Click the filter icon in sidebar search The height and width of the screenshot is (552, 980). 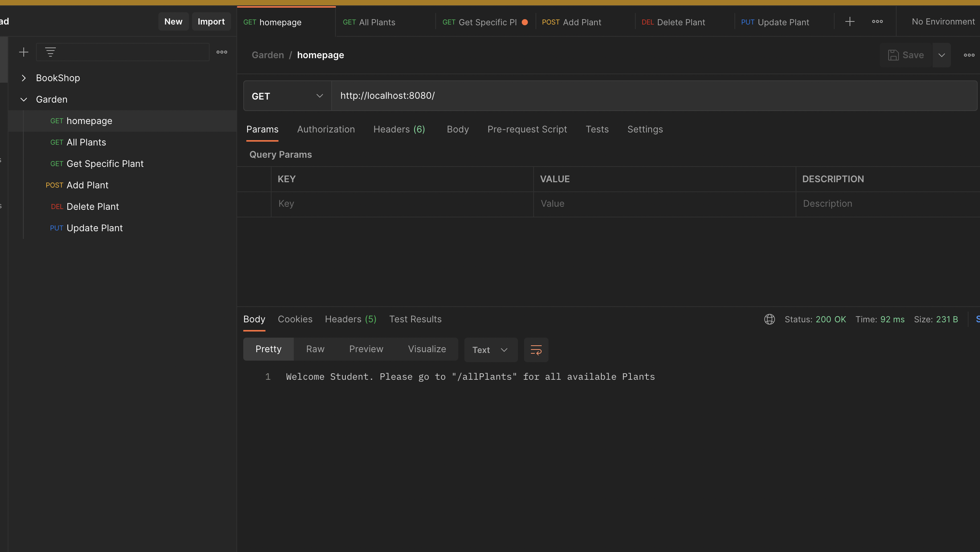pos(50,52)
